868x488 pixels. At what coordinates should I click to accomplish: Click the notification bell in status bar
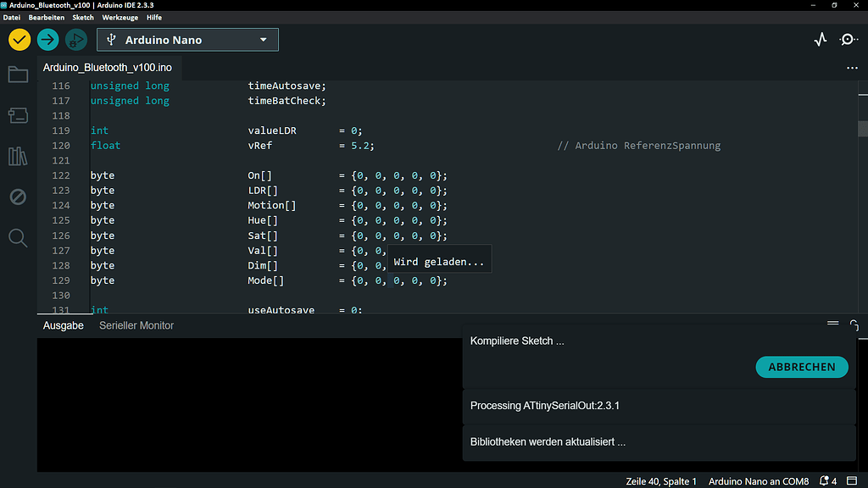coord(823,481)
